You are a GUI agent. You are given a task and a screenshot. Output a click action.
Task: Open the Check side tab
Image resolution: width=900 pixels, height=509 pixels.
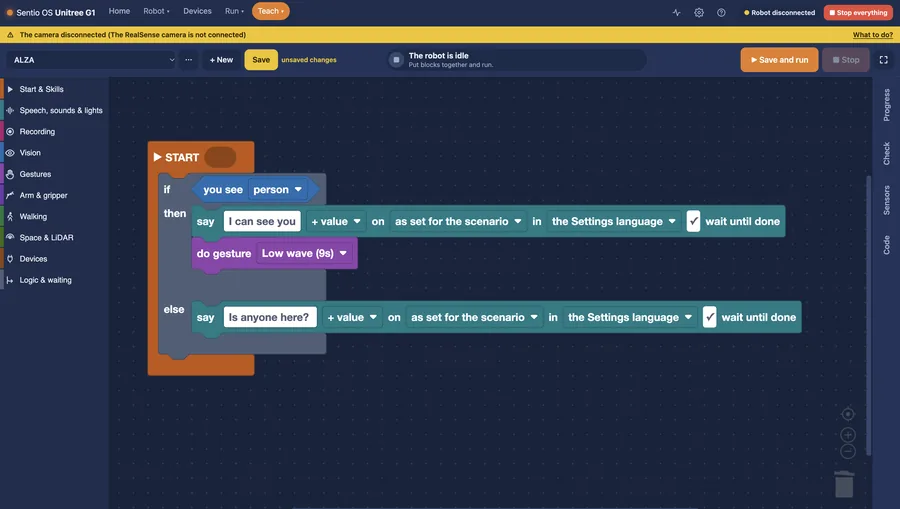point(886,153)
